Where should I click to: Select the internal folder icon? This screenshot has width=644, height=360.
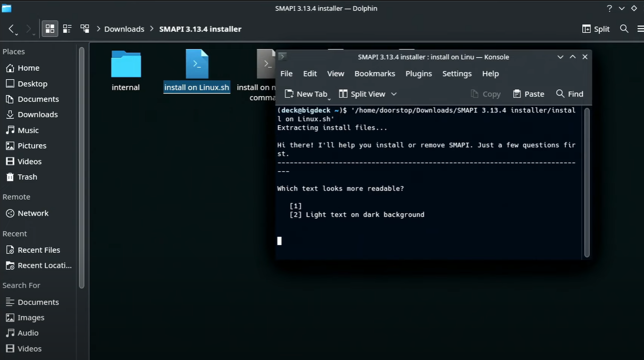[126, 64]
